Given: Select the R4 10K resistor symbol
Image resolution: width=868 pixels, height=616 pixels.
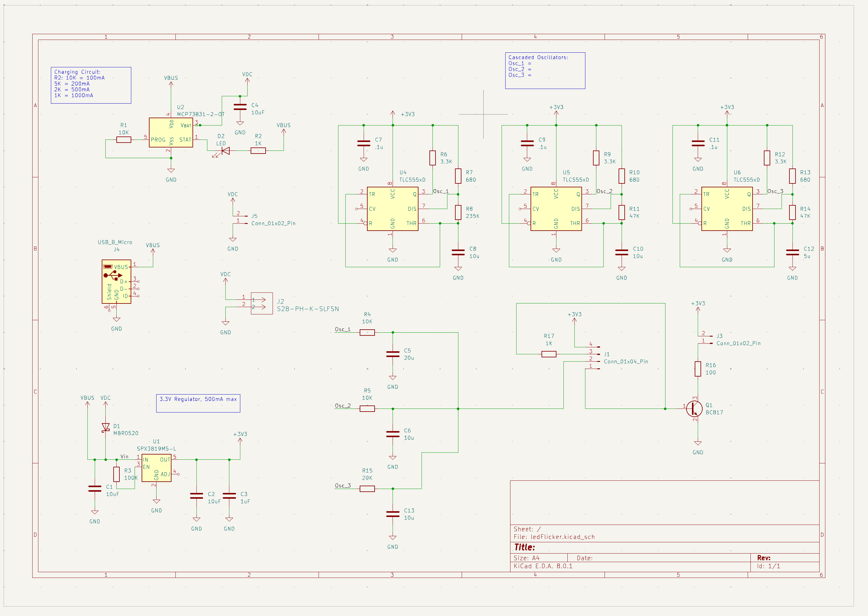Looking at the screenshot, I should click(x=367, y=333).
